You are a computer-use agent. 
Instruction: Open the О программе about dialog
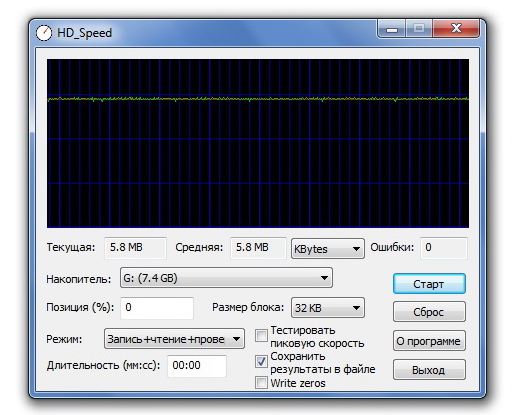click(x=429, y=341)
